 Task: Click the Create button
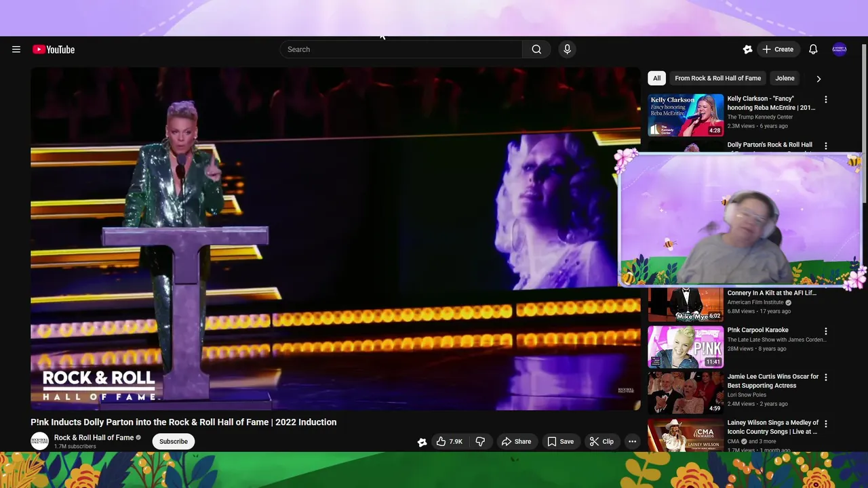777,49
